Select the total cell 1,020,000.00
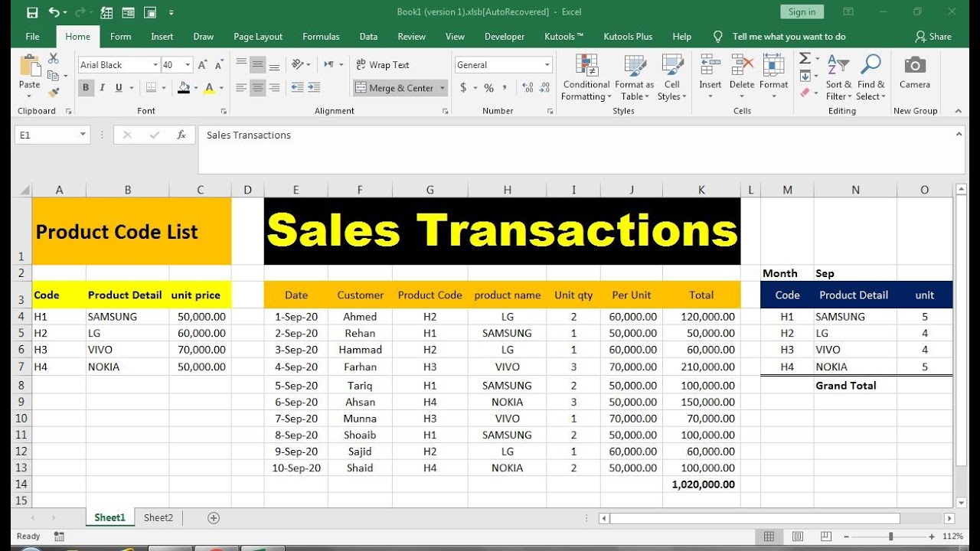The height and width of the screenshot is (551, 980). 701,484
